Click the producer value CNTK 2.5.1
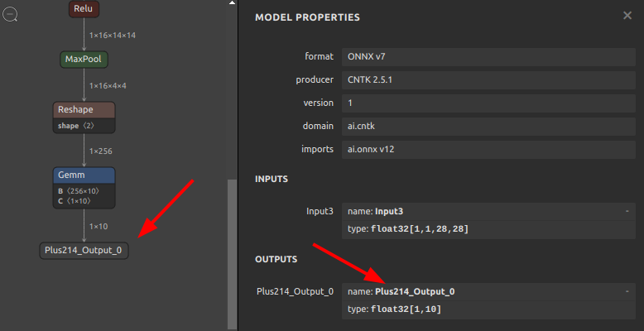Image resolution: width=644 pixels, height=331 pixels. [x=488, y=79]
